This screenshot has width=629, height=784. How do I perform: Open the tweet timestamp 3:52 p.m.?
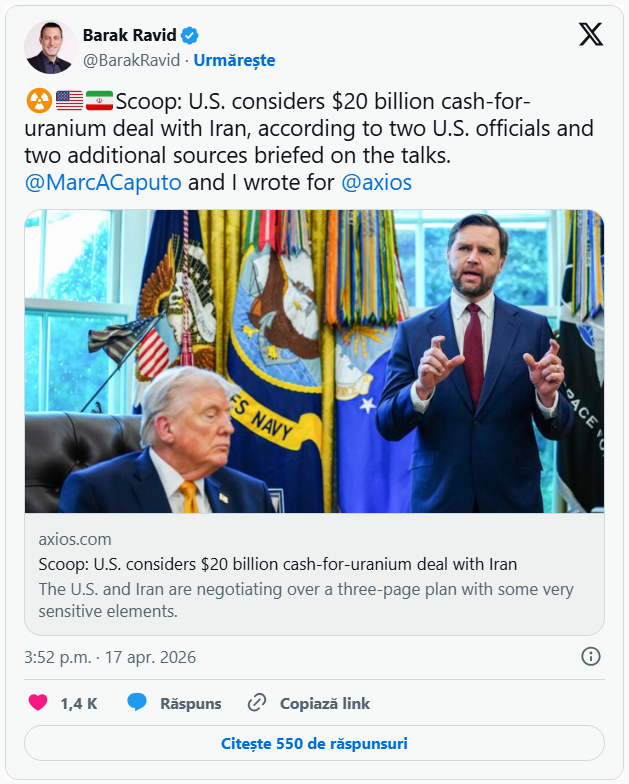(110, 657)
